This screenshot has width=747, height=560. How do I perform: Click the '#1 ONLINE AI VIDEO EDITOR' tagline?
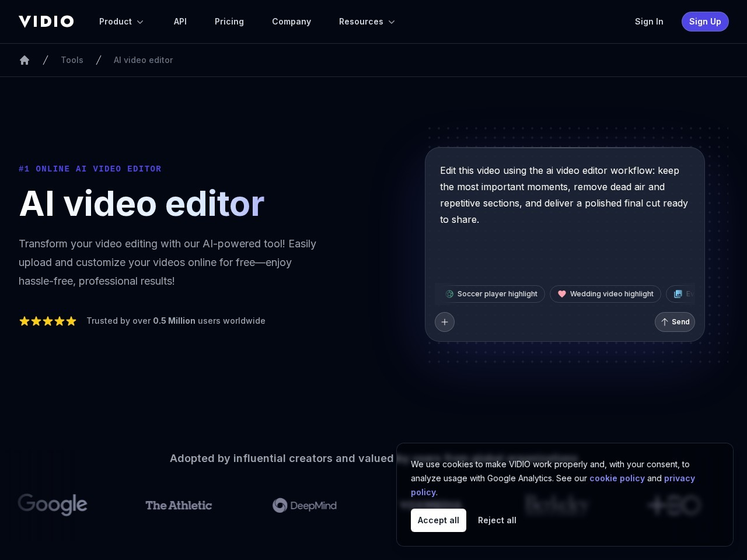point(90,169)
